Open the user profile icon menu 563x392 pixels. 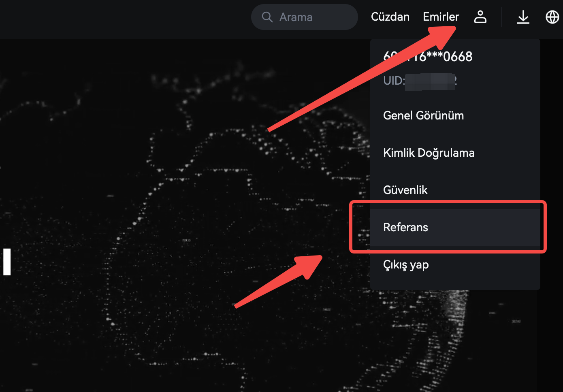click(x=480, y=17)
